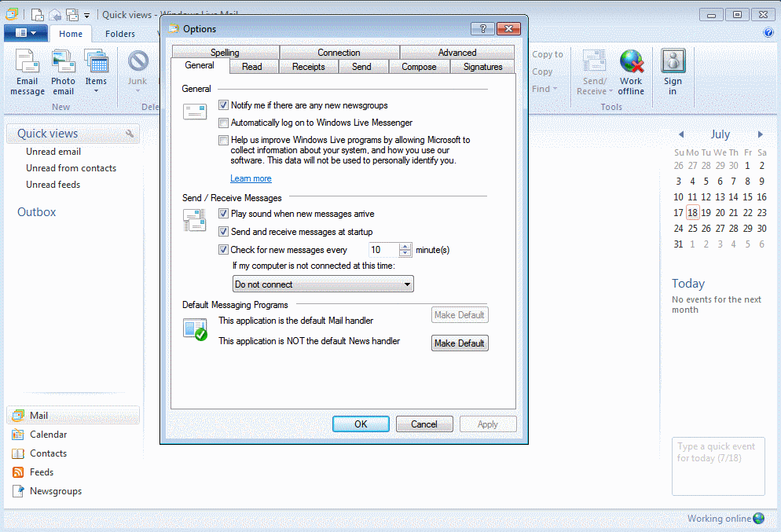Switch to the Read tab
The image size is (781, 532).
click(252, 67)
